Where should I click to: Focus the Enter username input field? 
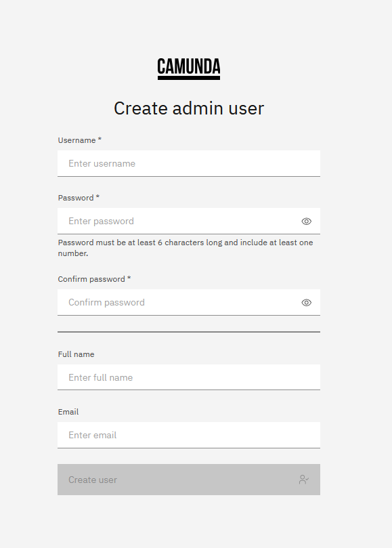point(188,163)
